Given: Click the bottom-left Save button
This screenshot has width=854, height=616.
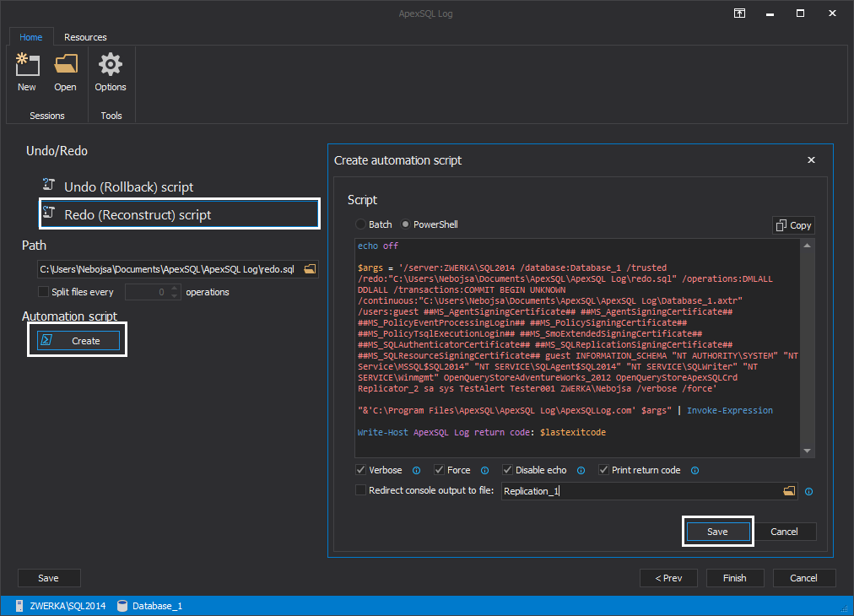Looking at the screenshot, I should pos(48,578).
